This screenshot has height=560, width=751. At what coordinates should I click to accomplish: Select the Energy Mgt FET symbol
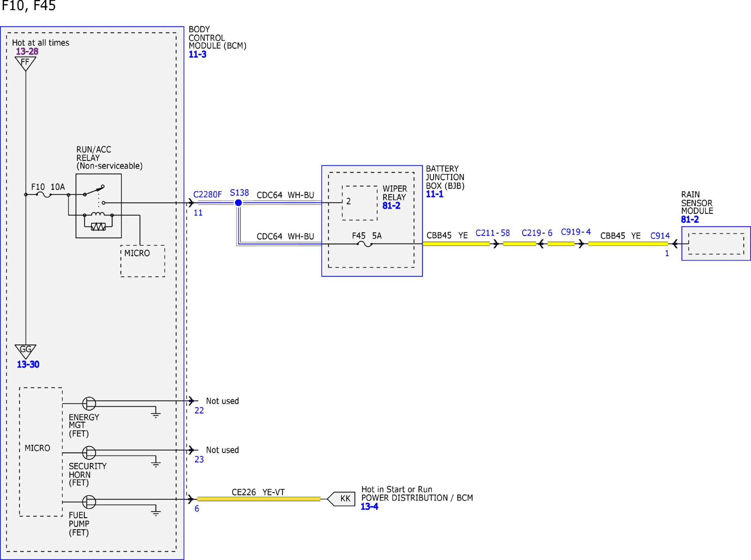point(89,403)
